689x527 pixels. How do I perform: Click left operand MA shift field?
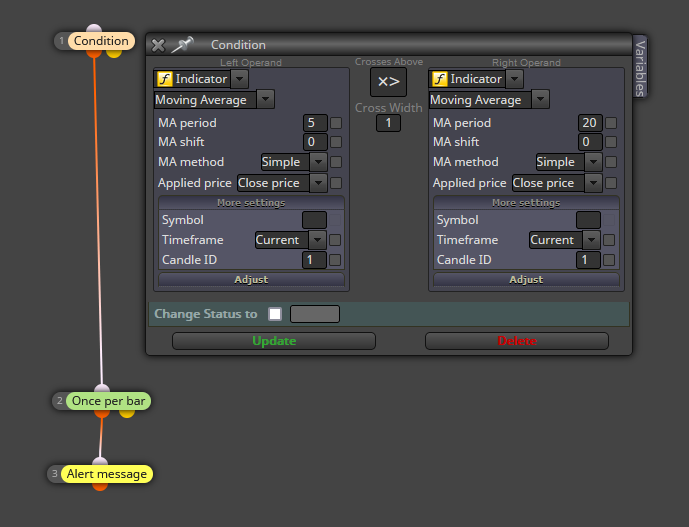coord(315,142)
